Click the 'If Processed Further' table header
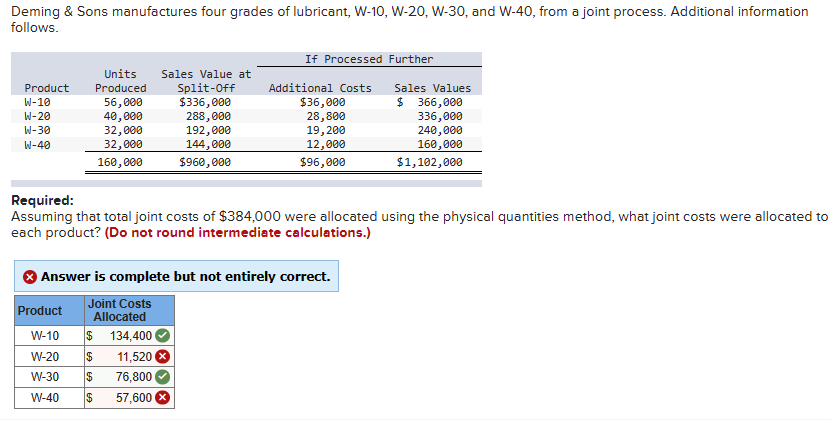Viewport: 831px width, 422px height. pos(369,59)
